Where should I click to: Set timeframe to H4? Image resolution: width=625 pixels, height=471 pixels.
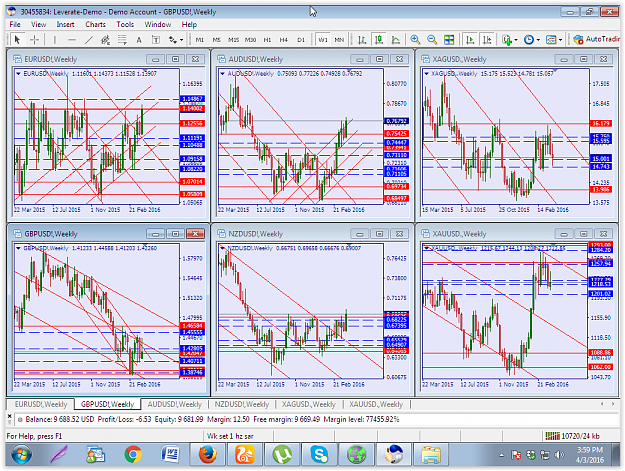tap(283, 39)
